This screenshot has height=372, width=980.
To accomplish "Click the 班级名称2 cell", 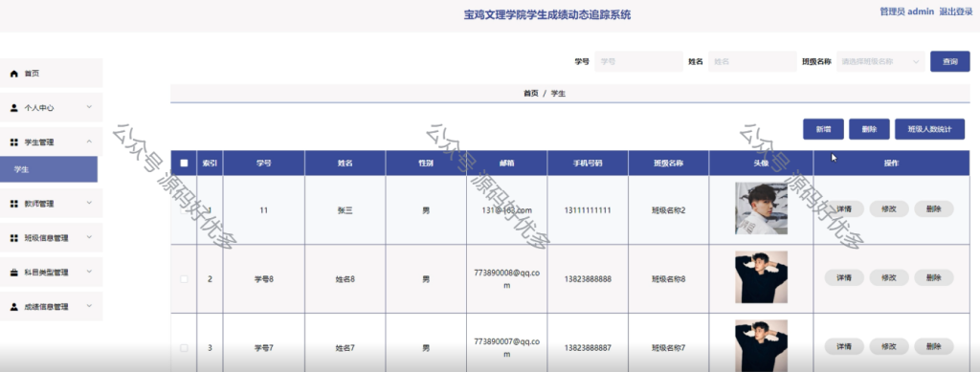I will [x=669, y=210].
